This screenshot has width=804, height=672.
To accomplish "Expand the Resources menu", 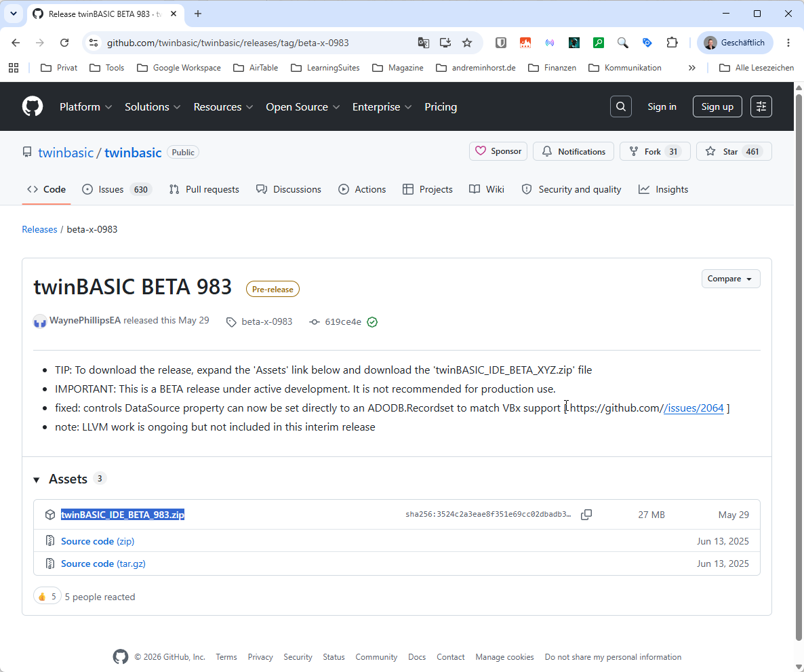I will click(223, 106).
